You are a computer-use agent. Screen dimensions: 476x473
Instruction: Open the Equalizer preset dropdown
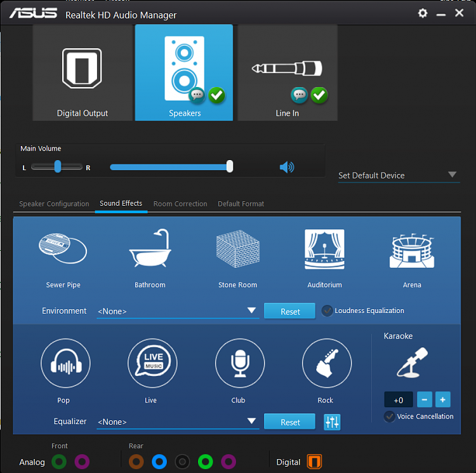178,422
